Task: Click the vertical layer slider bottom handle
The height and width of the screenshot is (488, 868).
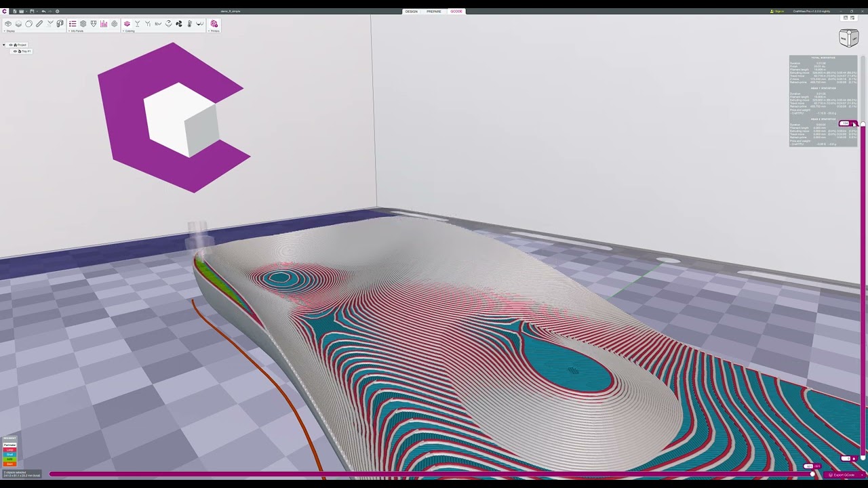Action: (x=863, y=458)
